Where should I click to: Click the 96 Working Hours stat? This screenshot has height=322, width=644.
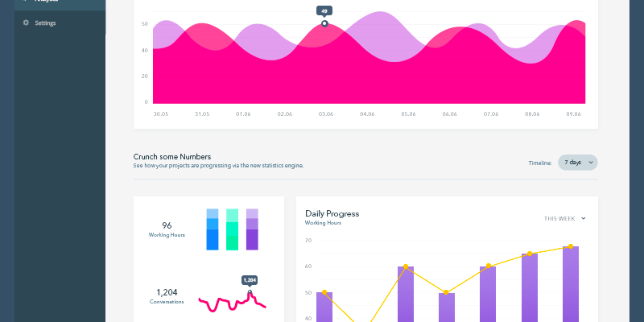point(167,229)
